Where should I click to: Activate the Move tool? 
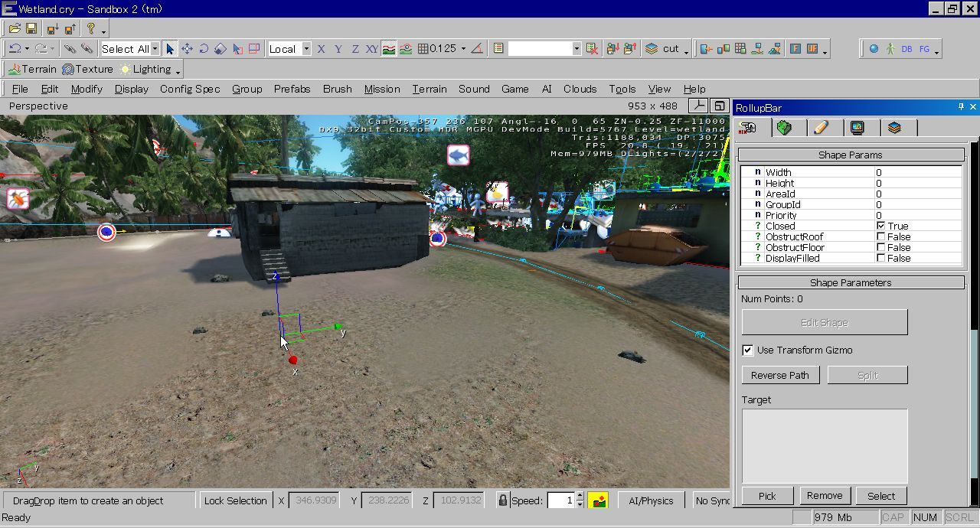click(187, 48)
